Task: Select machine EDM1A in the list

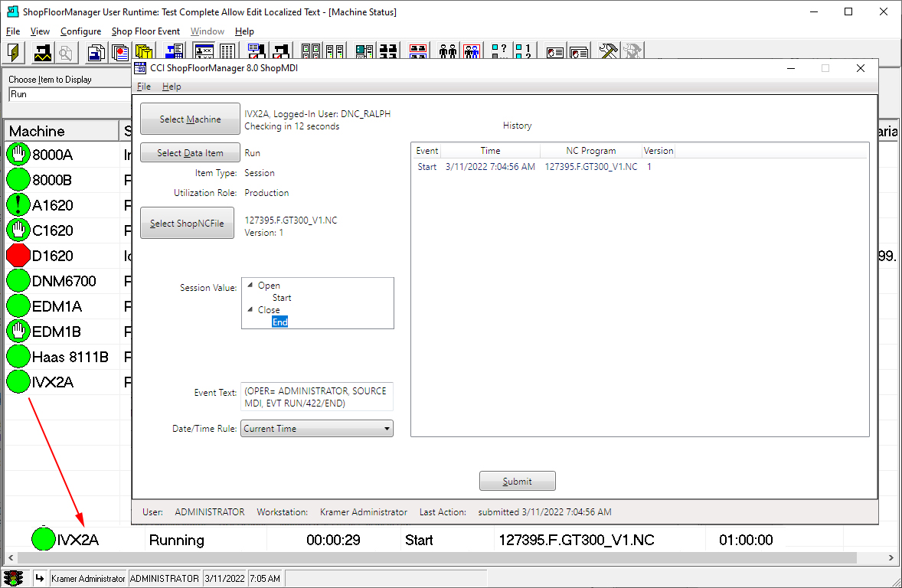Action: point(57,306)
